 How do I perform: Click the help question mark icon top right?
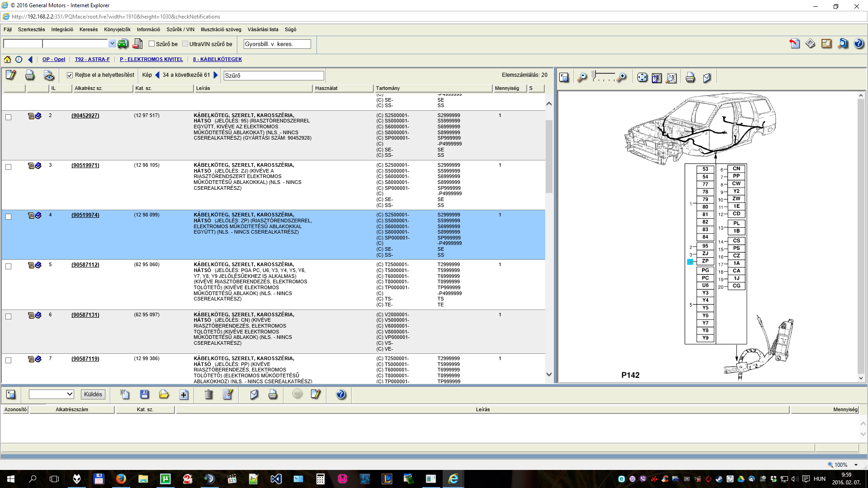[x=859, y=44]
